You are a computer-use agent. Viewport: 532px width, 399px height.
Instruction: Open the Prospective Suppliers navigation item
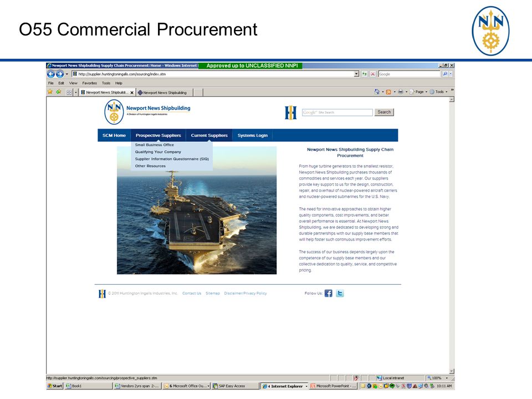(x=158, y=135)
